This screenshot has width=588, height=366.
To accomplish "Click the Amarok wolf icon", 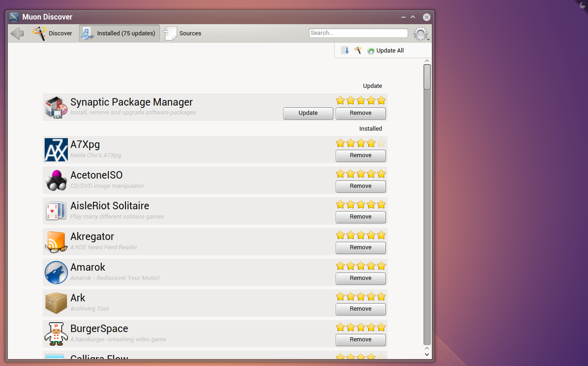I will coord(56,273).
